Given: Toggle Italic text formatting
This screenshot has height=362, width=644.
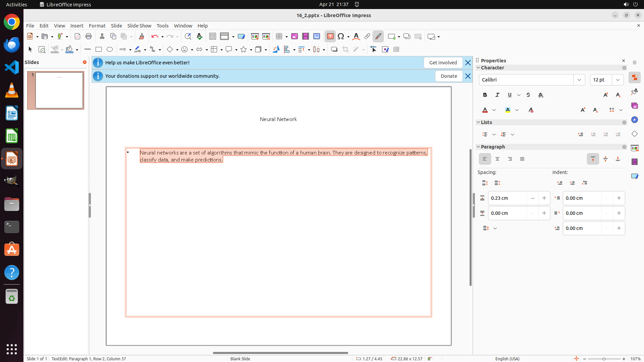Looking at the screenshot, I should tap(497, 95).
